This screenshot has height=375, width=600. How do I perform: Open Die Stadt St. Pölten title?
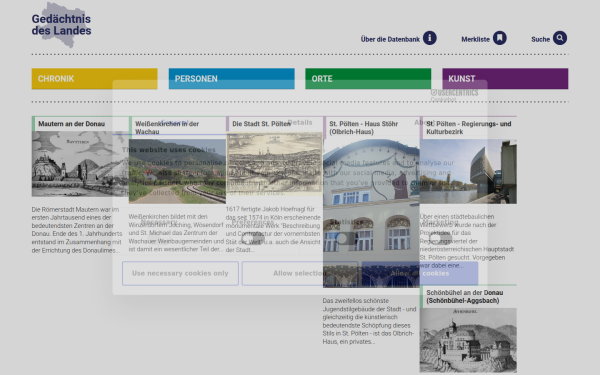pos(261,124)
